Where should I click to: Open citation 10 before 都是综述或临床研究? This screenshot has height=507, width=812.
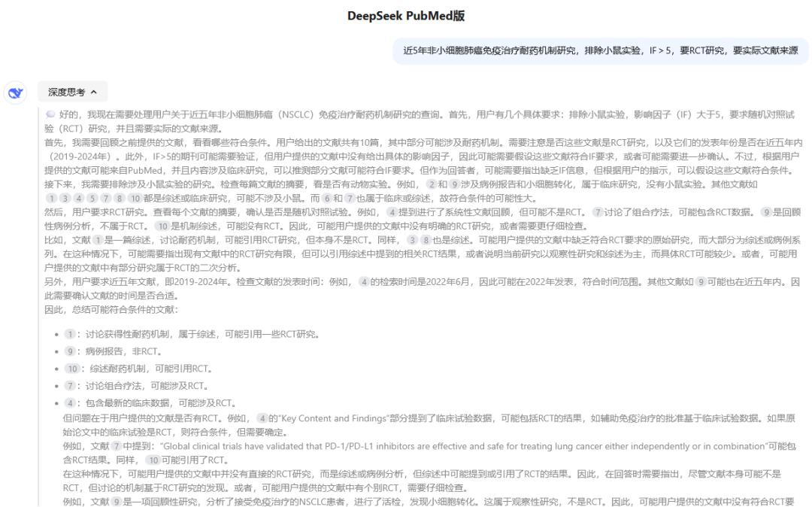click(x=135, y=199)
